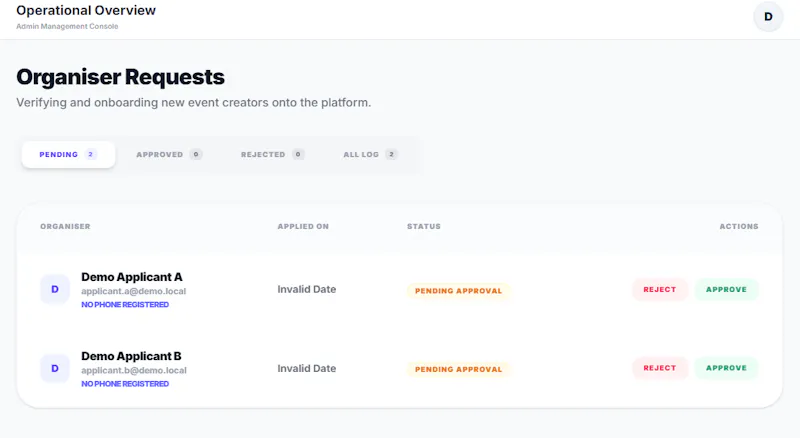Click the Operational Overview title
Viewport: 800px width, 438px height.
coord(86,10)
